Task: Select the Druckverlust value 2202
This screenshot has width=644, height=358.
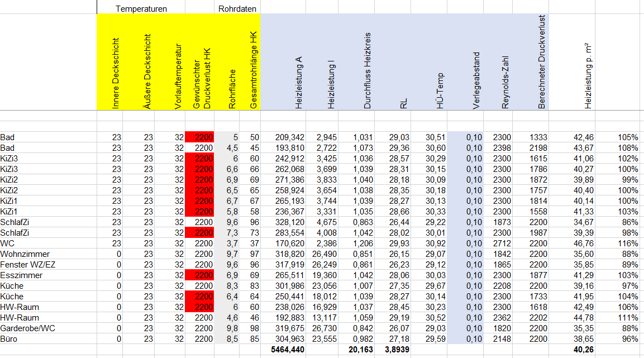Action: [538, 318]
